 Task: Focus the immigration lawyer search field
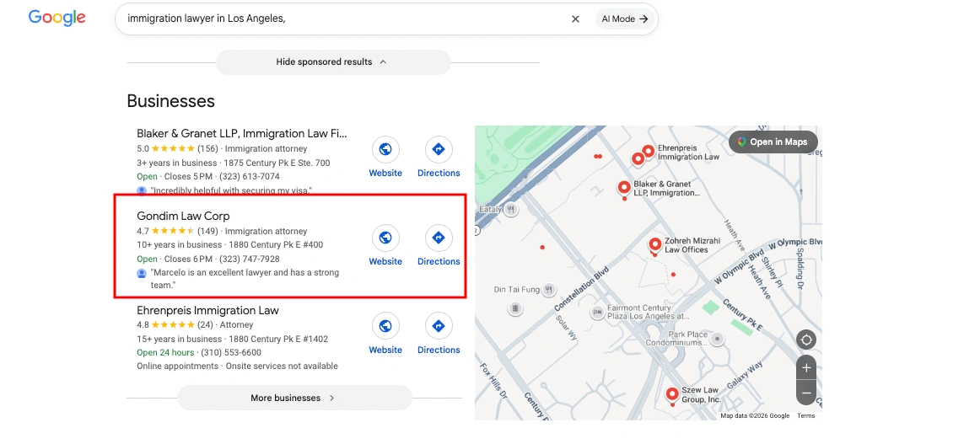(x=344, y=19)
